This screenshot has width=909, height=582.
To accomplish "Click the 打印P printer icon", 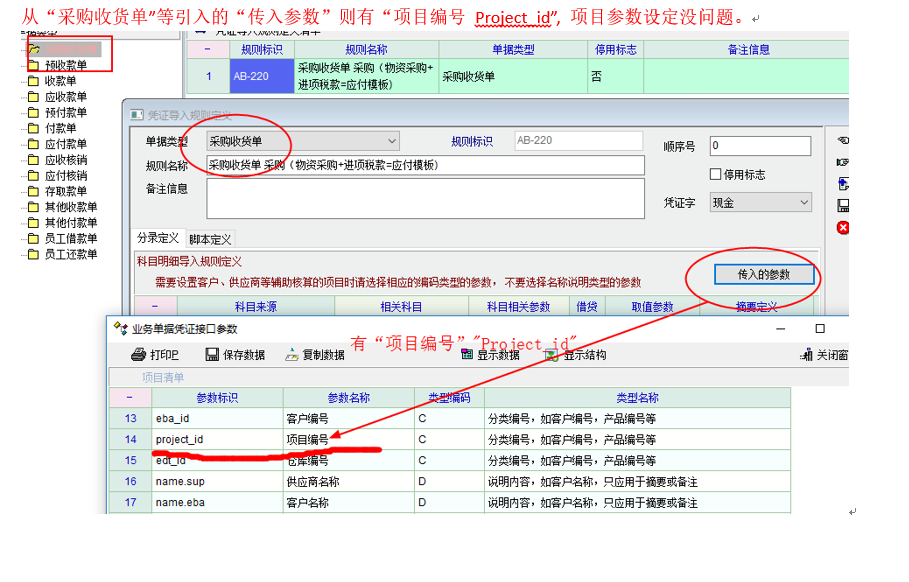I will coord(139,355).
